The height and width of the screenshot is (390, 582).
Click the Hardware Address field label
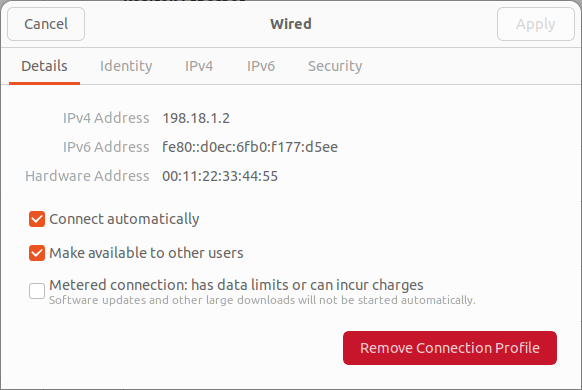pyautogui.click(x=87, y=176)
